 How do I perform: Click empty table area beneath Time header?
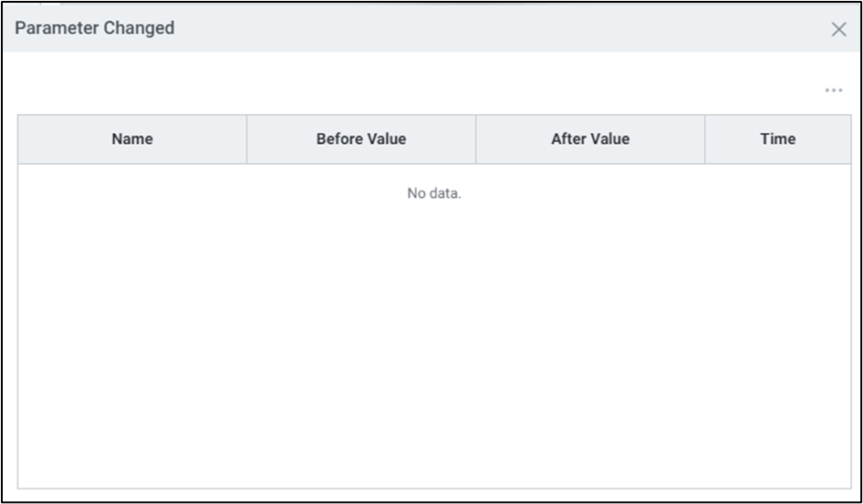pos(777,319)
